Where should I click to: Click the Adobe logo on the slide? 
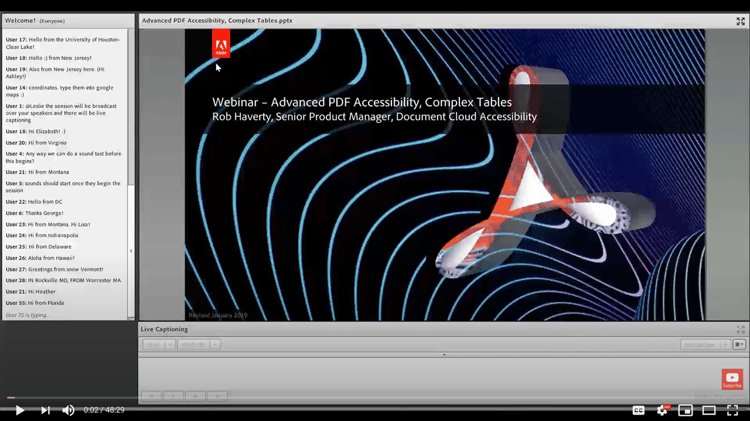[x=221, y=44]
